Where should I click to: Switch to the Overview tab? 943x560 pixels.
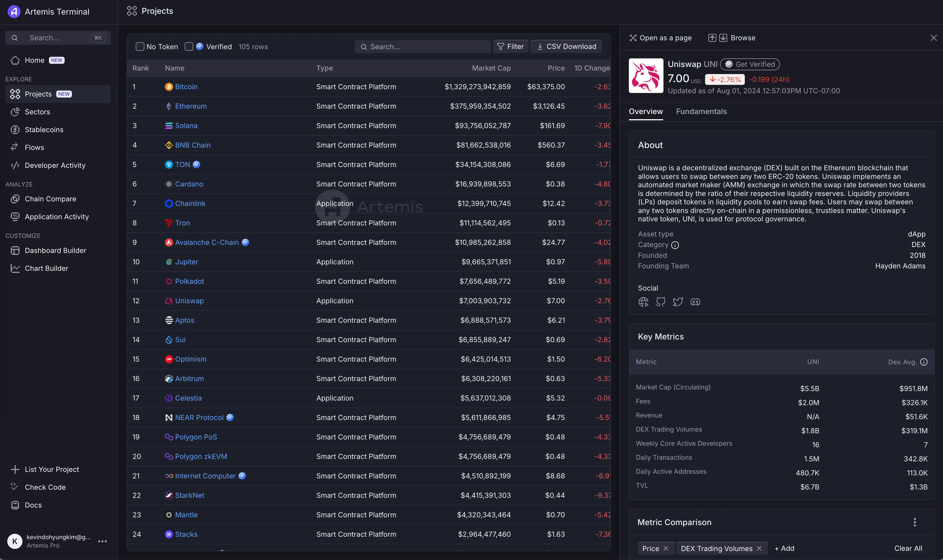[646, 112]
